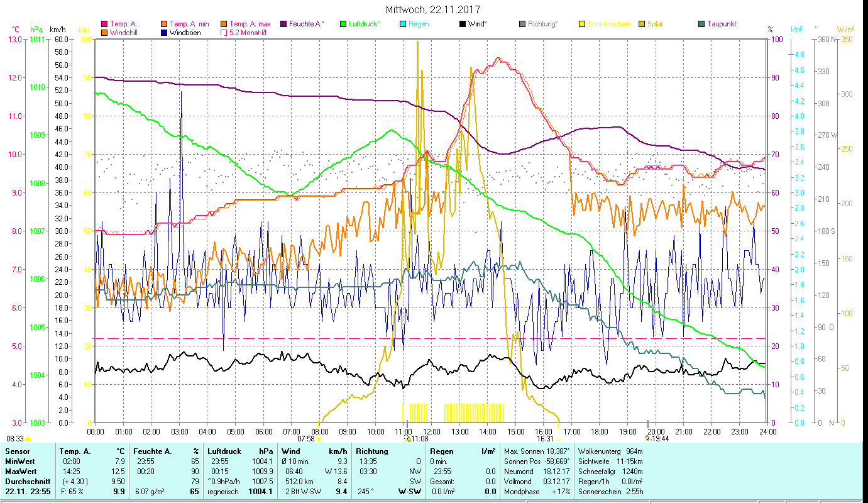
Task: Select the 'Temp. A. max' legend label
Action: click(250, 24)
